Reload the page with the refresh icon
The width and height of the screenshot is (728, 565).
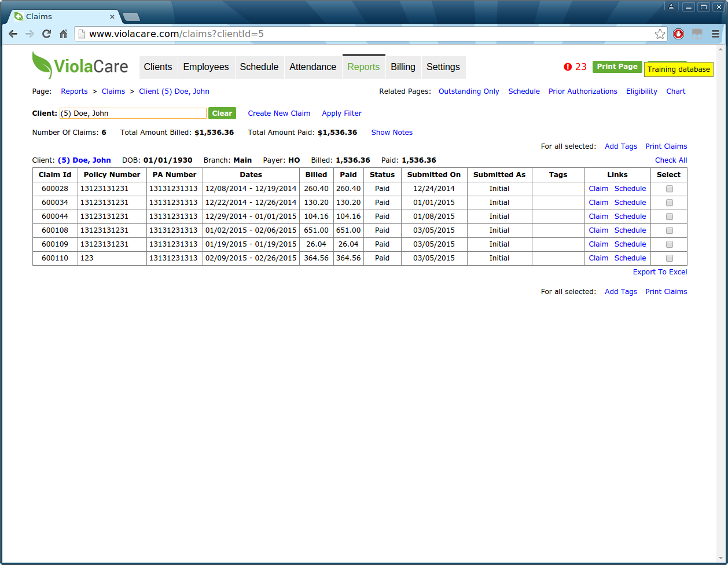[46, 34]
